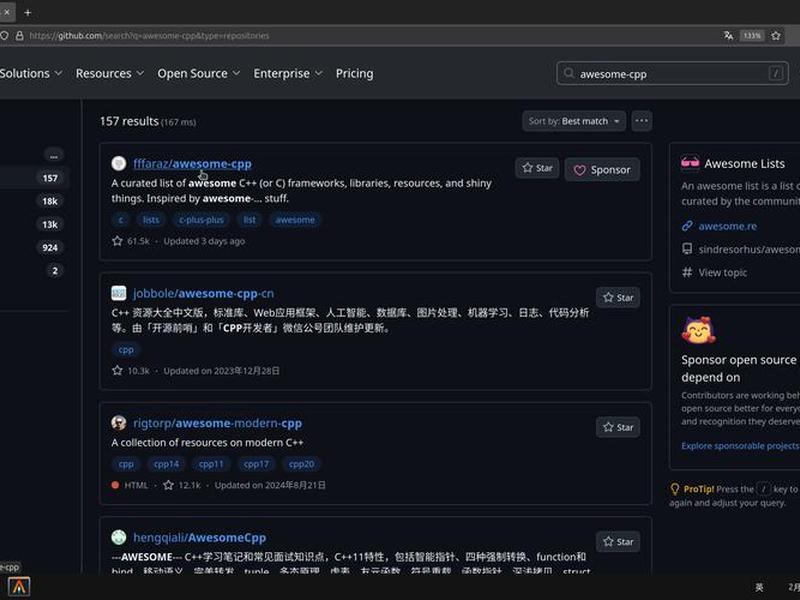Open the Sort by Best match dropdown
800x600 pixels.
pyautogui.click(x=573, y=121)
